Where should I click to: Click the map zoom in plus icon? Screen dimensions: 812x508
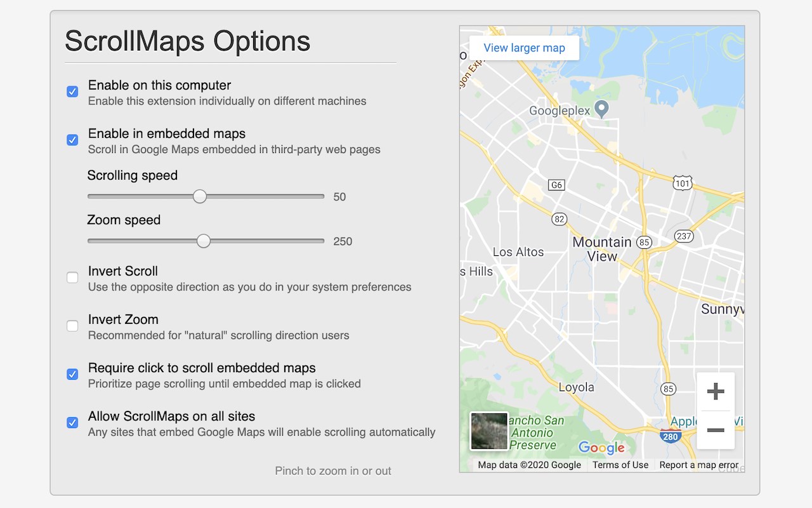[716, 391]
